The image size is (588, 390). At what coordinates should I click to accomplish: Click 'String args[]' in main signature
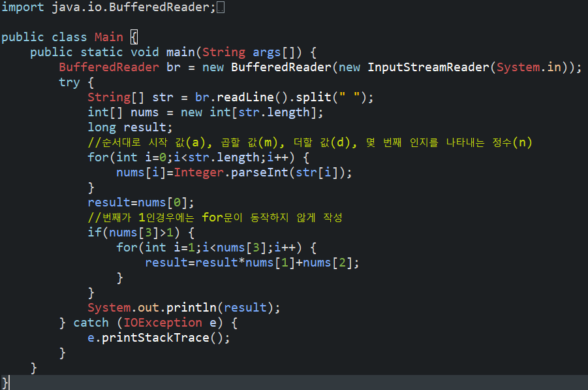[x=250, y=52]
